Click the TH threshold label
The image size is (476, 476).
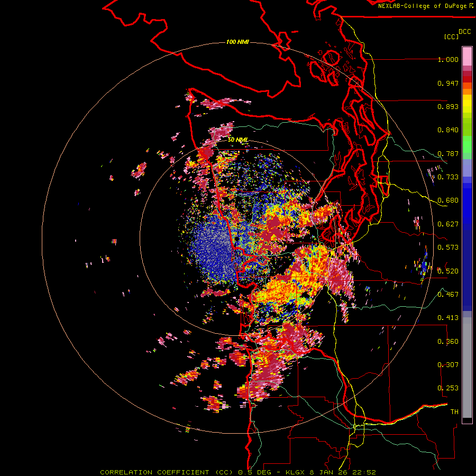[454, 412]
